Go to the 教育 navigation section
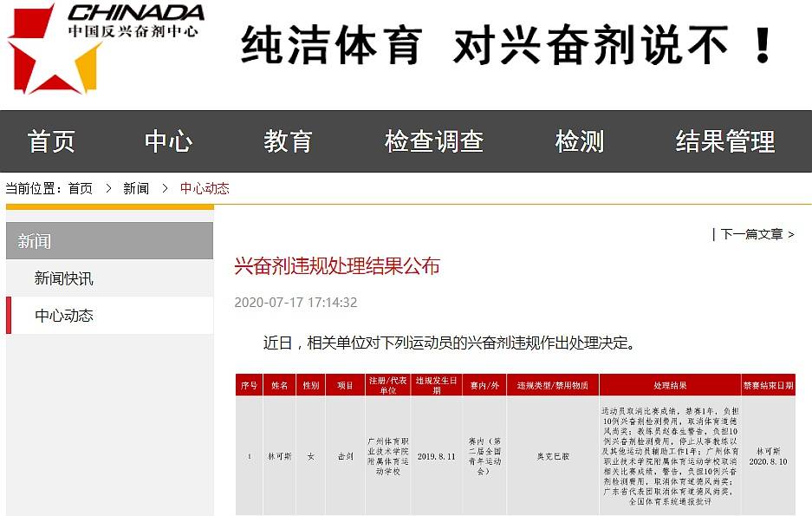Screen dimensions: 812x516 point(288,141)
